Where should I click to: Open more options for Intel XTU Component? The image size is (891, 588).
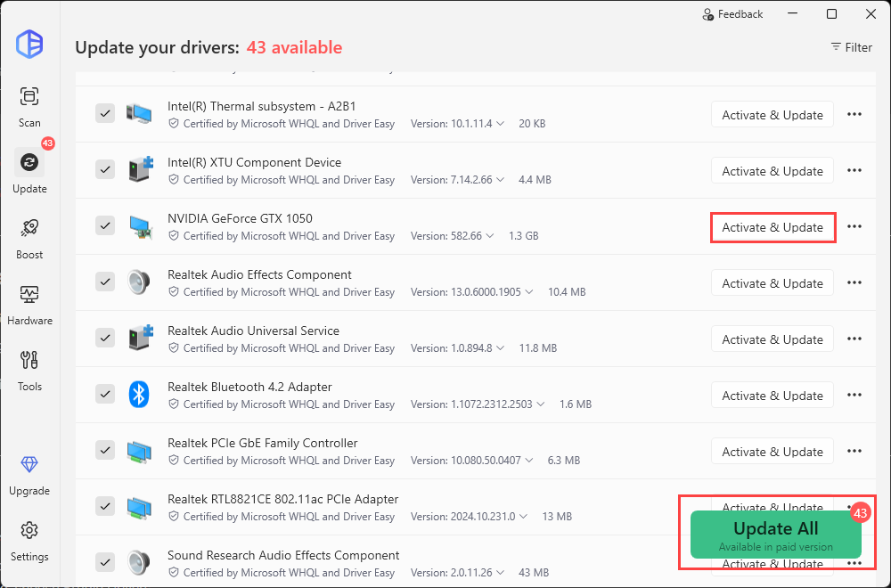(x=854, y=170)
